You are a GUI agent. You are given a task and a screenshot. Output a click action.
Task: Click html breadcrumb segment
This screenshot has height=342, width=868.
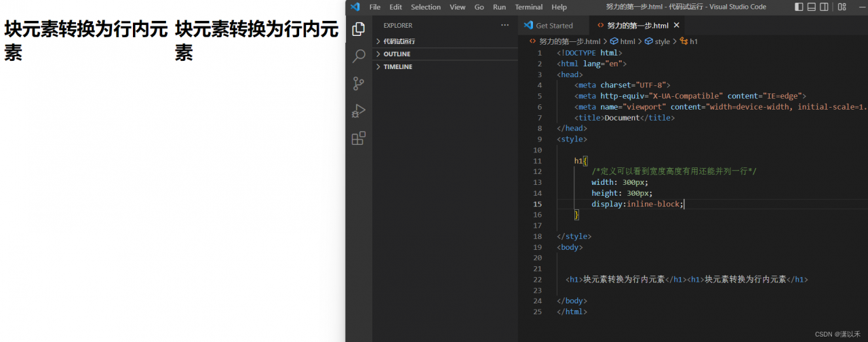point(623,41)
